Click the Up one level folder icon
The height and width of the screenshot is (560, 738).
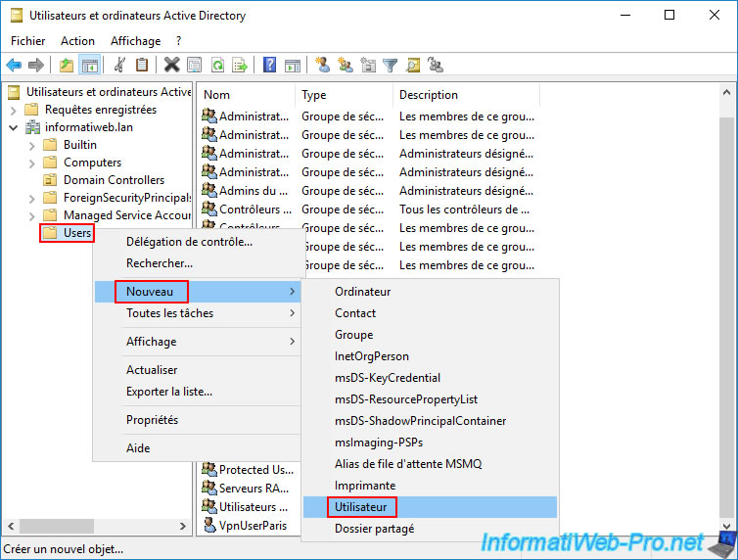pos(66,66)
